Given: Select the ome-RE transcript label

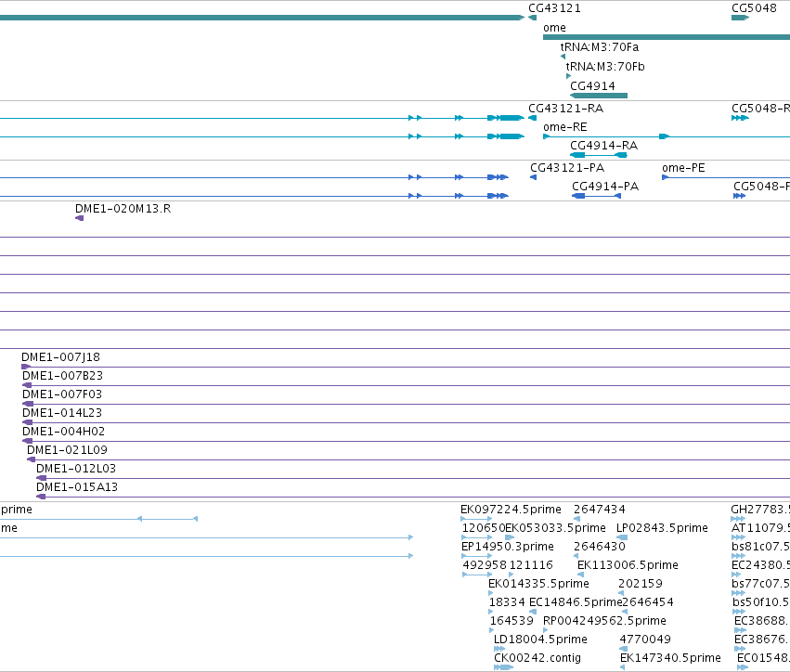Looking at the screenshot, I should [565, 127].
